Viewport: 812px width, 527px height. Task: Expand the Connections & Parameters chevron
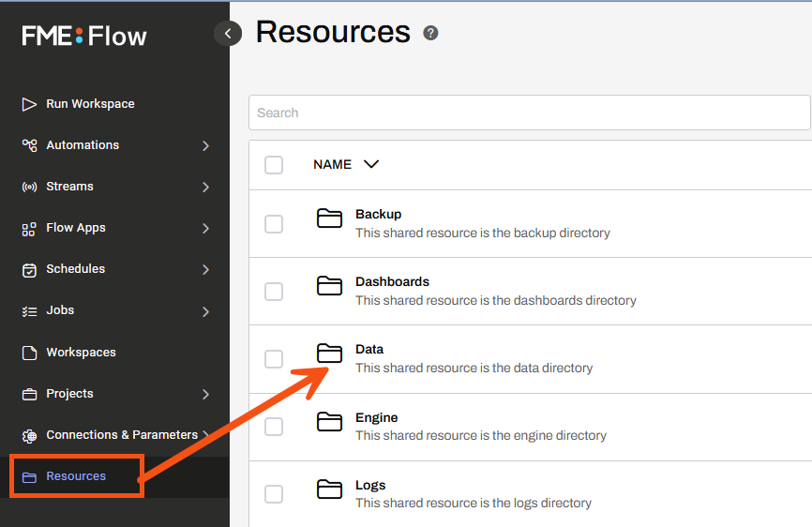coord(205,435)
